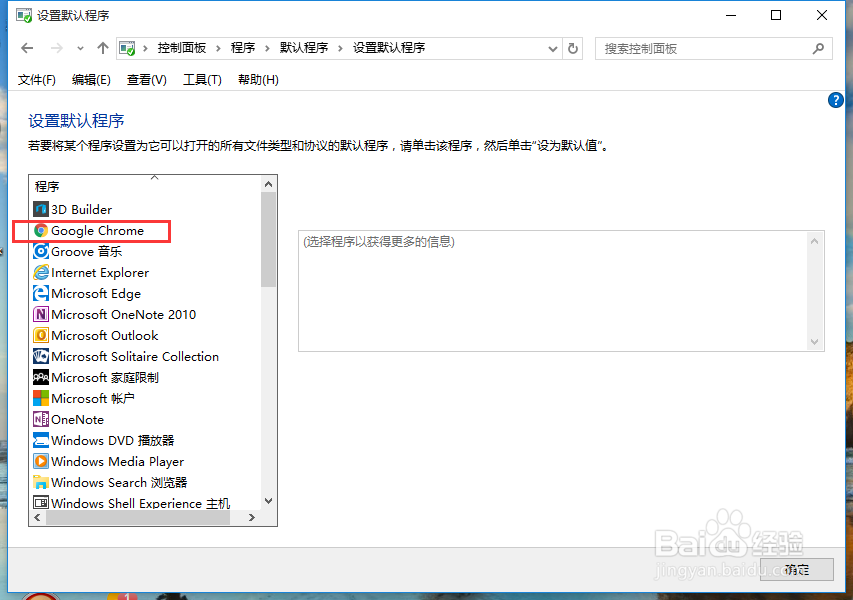Viewport: 853px width, 600px height.
Task: Click scroll-up arrow of program list
Action: tap(268, 184)
